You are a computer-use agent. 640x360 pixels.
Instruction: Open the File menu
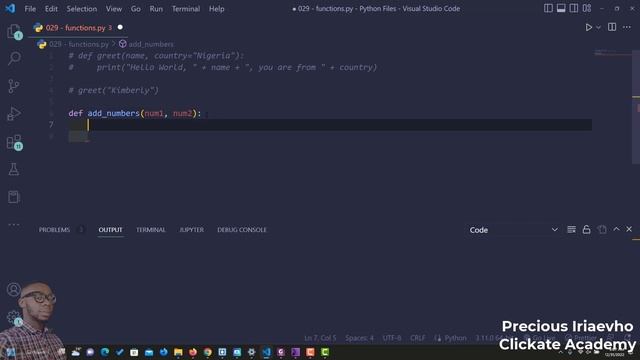click(x=30, y=9)
